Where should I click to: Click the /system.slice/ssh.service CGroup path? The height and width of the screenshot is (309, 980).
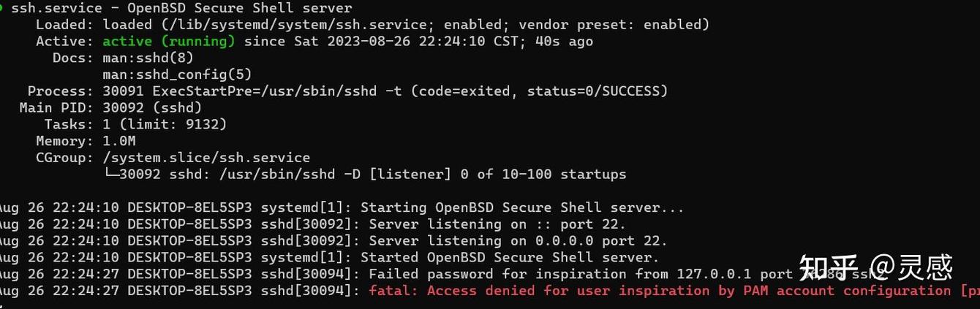point(206,158)
